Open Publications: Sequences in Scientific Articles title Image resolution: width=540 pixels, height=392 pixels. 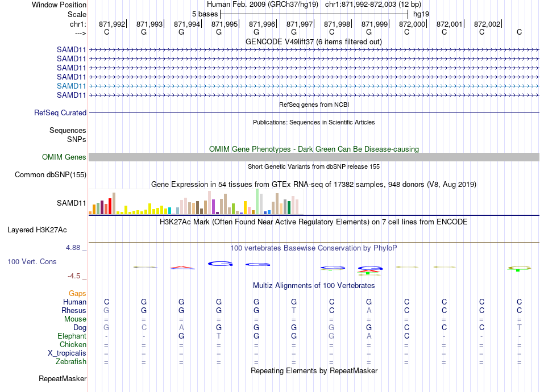(x=314, y=122)
